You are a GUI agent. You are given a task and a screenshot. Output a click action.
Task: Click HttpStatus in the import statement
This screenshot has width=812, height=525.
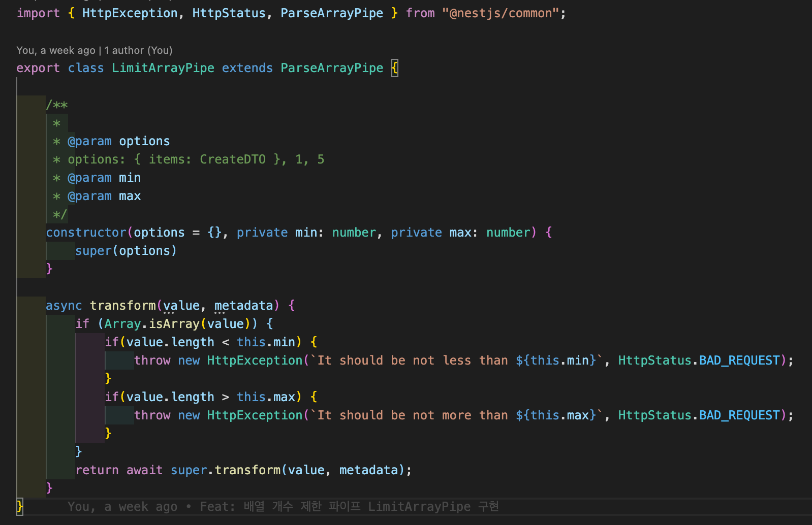coord(229,13)
